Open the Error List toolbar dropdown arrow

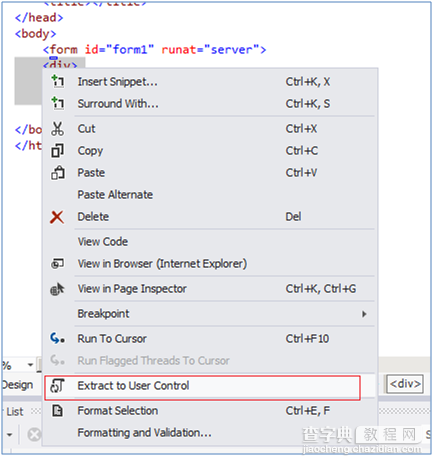coord(9,435)
